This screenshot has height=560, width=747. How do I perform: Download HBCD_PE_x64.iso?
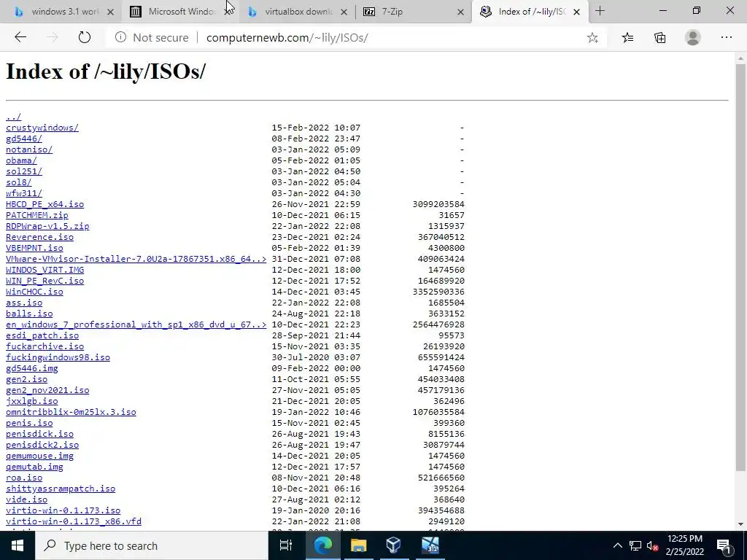pos(44,204)
